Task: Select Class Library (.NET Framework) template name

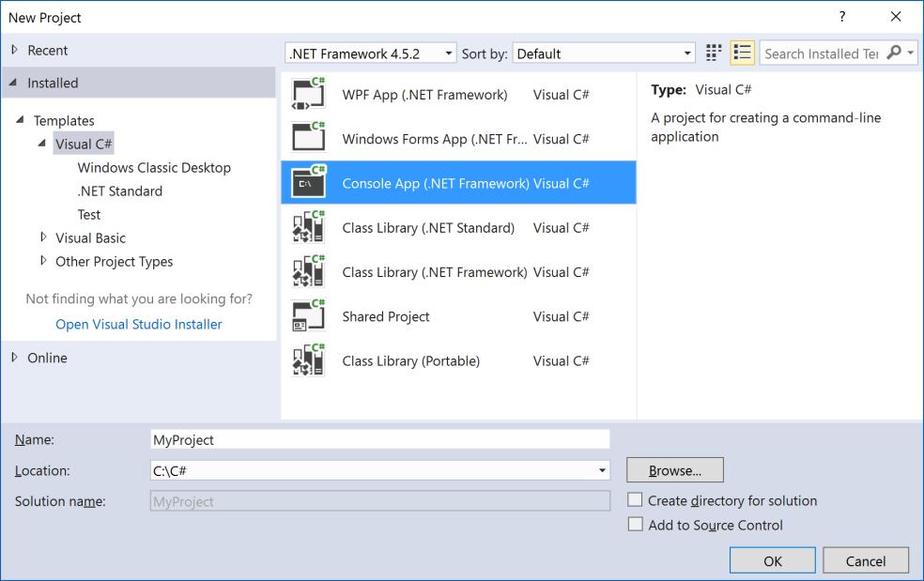Action: [435, 271]
